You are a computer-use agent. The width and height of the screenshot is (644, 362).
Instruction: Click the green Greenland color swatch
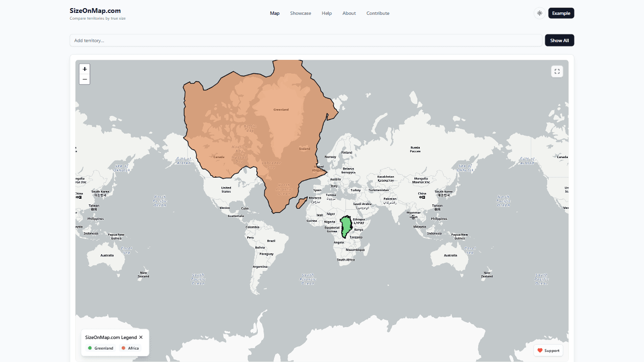(90, 348)
